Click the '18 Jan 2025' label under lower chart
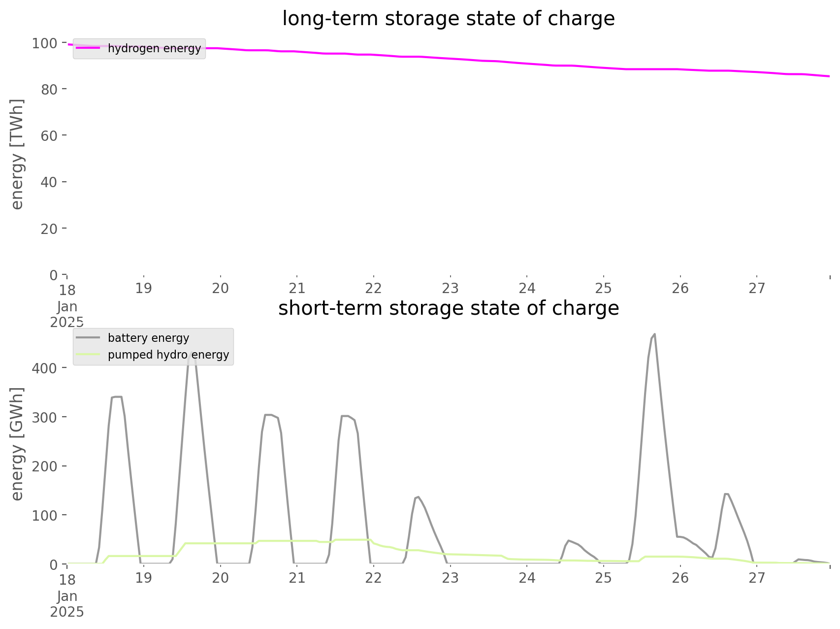Viewport: 840px width, 629px height. [x=67, y=596]
